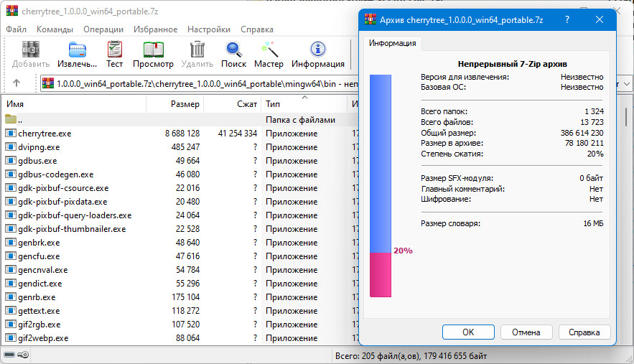Select the gdk-pixbuf-csource.exe file icon
The height and width of the screenshot is (364, 634).
point(11,187)
